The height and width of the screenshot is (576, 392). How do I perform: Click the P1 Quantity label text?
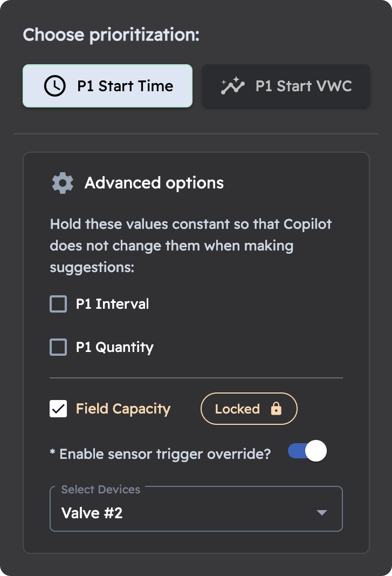114,347
